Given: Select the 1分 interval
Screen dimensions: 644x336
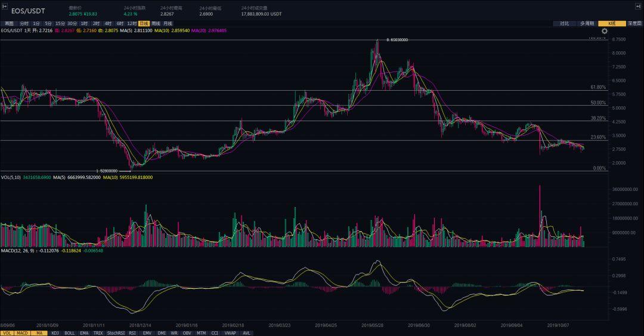Looking at the screenshot, I should [x=36, y=23].
